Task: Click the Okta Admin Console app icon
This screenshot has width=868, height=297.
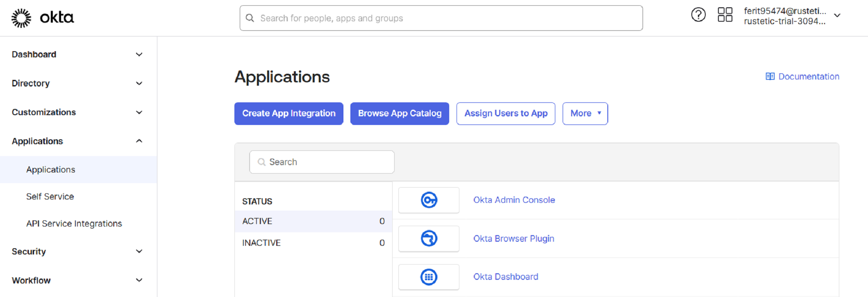Action: tap(429, 200)
